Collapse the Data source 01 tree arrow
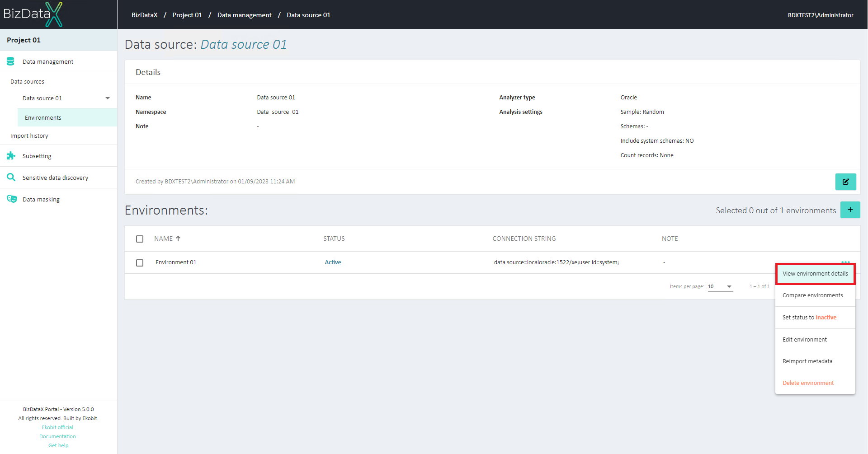The width and height of the screenshot is (868, 454). 108,98
